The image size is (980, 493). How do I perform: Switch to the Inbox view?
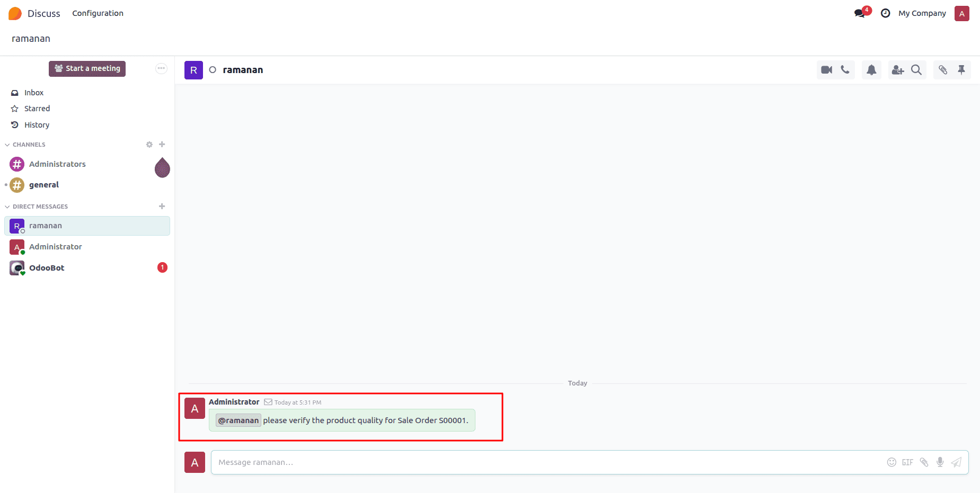pyautogui.click(x=33, y=92)
